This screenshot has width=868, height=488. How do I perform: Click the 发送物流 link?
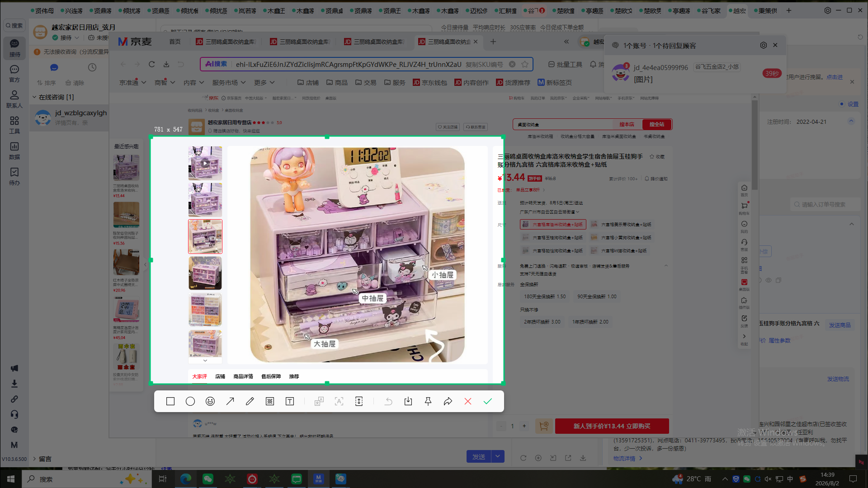[838, 379]
